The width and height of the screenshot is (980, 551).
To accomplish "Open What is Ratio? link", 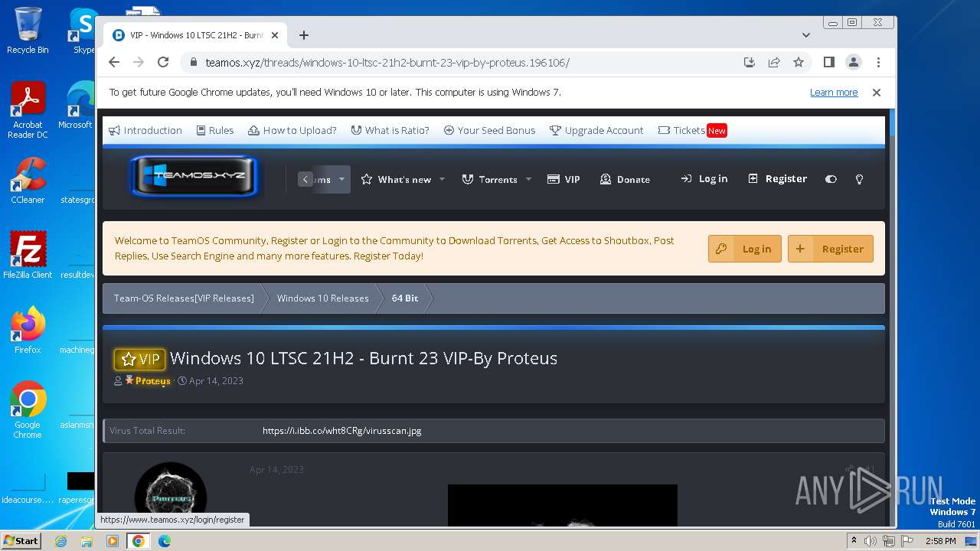I will point(390,130).
